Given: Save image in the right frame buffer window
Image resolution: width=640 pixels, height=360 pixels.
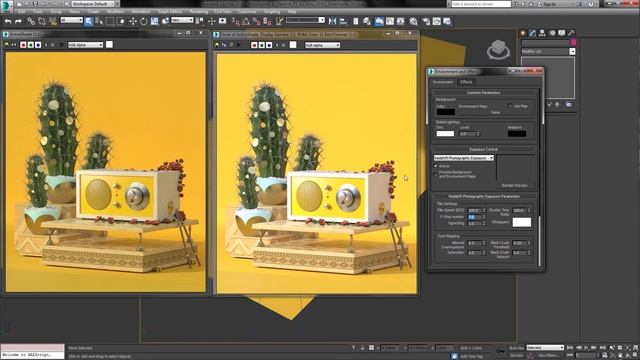Looking at the screenshot, I should pyautogui.click(x=217, y=45).
